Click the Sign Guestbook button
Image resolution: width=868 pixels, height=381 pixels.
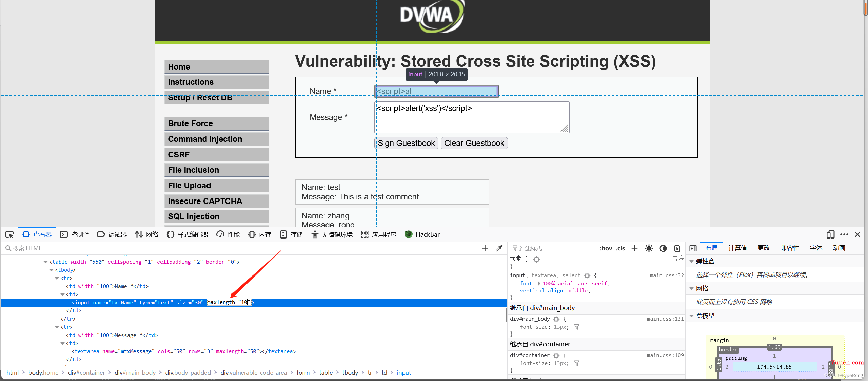pos(406,143)
